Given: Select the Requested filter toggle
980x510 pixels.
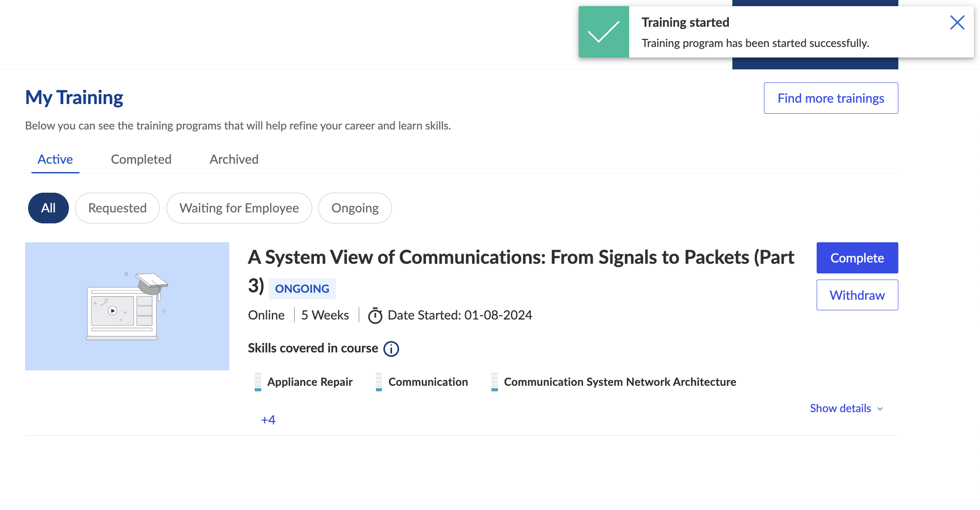Looking at the screenshot, I should tap(117, 207).
